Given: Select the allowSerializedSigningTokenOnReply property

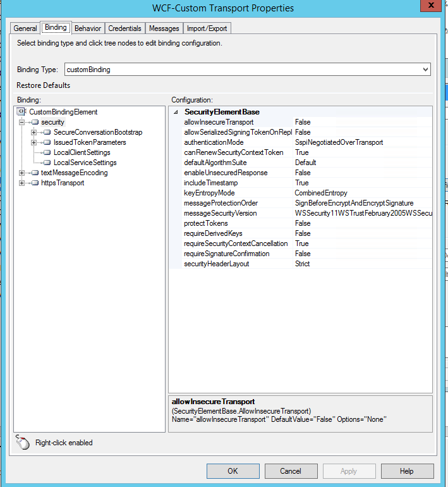Looking at the screenshot, I should pos(238,132).
